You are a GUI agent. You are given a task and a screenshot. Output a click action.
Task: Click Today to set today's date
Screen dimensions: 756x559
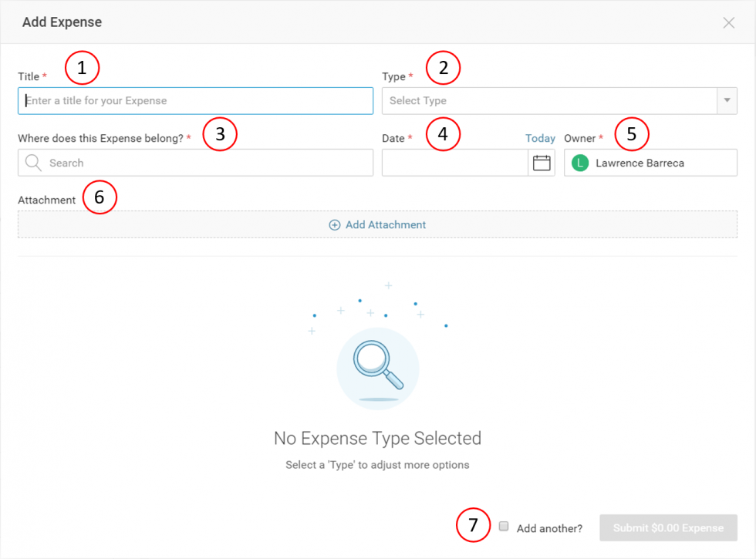(539, 138)
